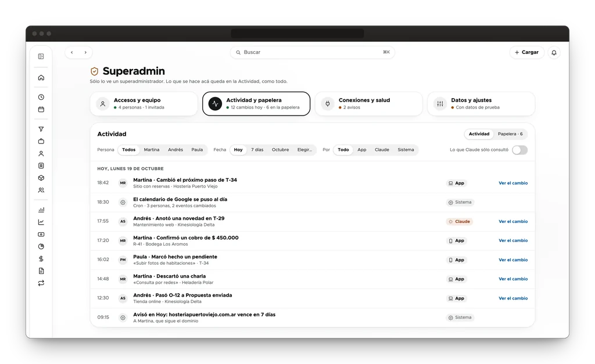
Task: Click 'El calendario de Google se puso al día'
Action: coord(180,200)
